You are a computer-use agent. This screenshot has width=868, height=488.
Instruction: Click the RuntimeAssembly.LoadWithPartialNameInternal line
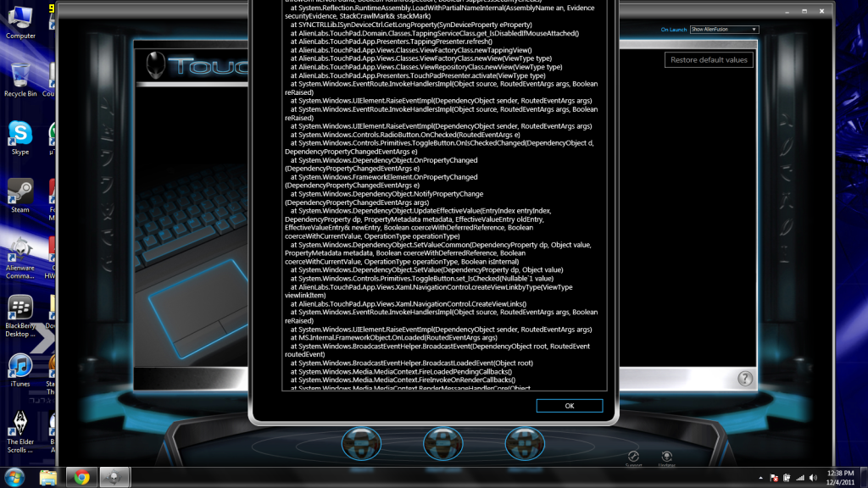coord(440,12)
